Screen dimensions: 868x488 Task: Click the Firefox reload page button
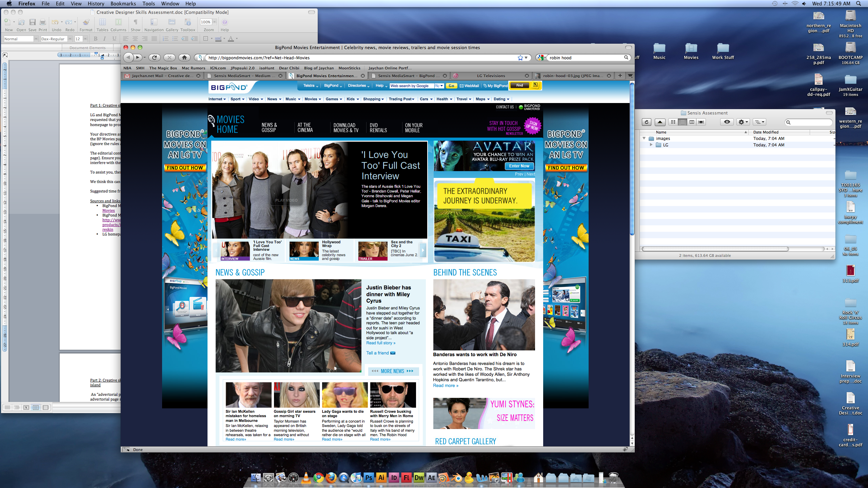tap(154, 58)
